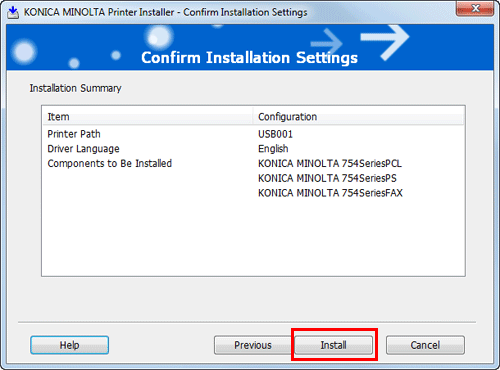Click the window title bar text
The width and height of the screenshot is (500, 370).
[x=165, y=12]
